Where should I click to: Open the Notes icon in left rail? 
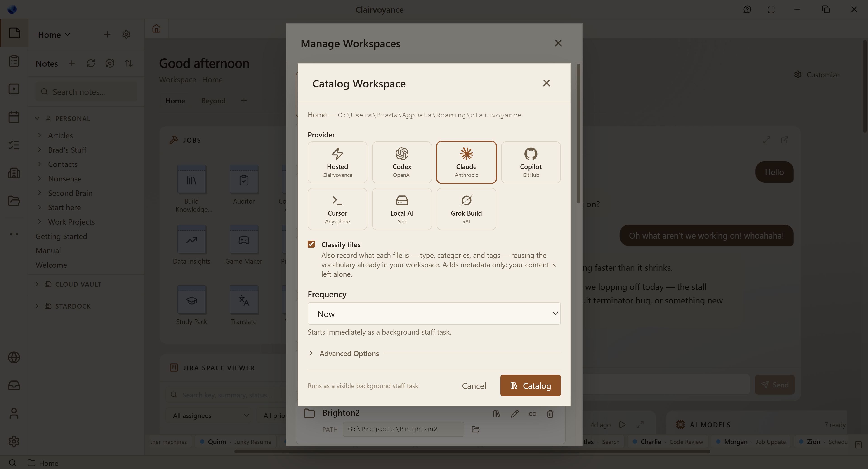[x=14, y=33]
